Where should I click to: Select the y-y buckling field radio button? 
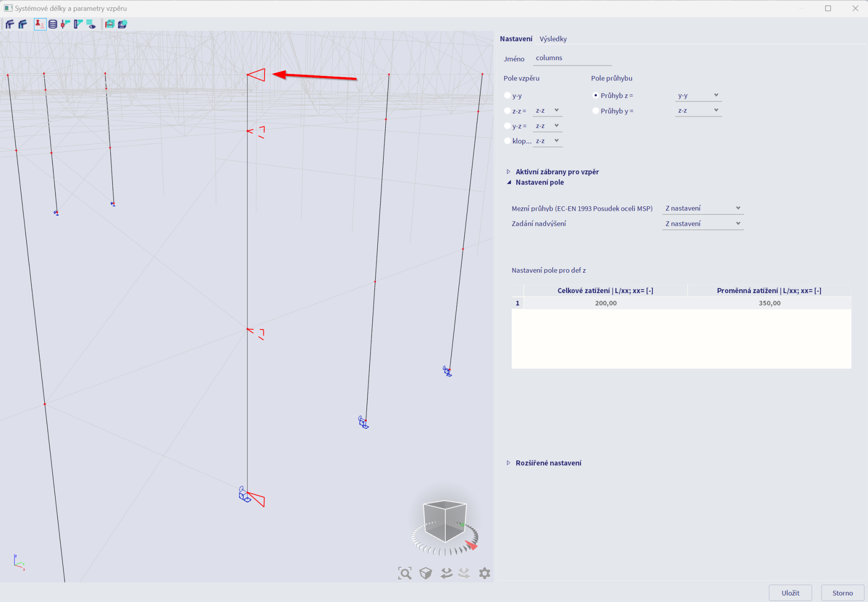tap(507, 95)
